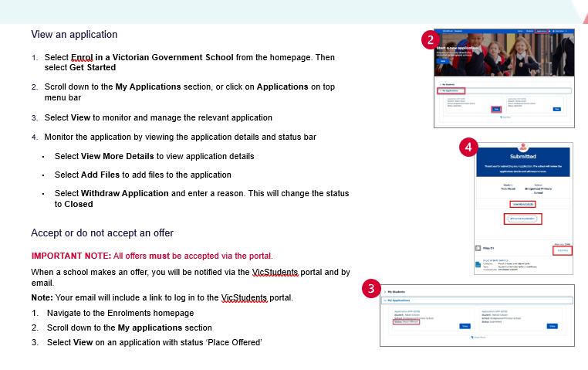Click the student avatar icon above Submitted banner
This screenshot has width=588, height=370.
click(523, 147)
